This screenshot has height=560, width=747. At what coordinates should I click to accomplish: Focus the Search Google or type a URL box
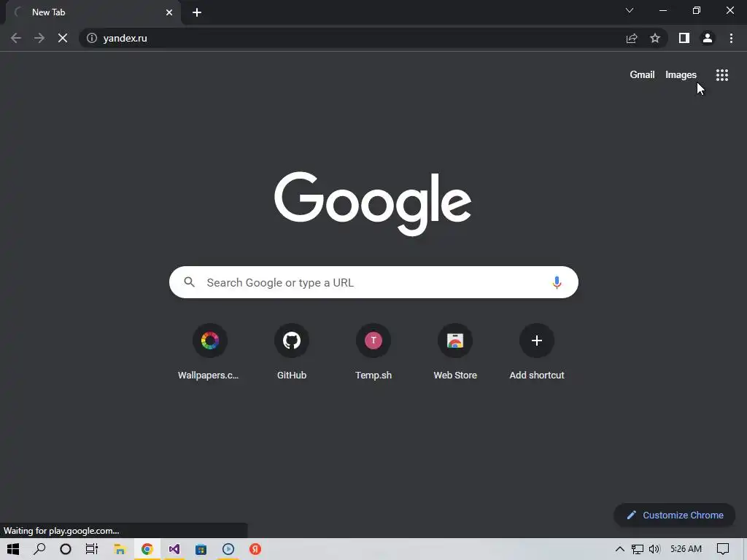pos(373,282)
